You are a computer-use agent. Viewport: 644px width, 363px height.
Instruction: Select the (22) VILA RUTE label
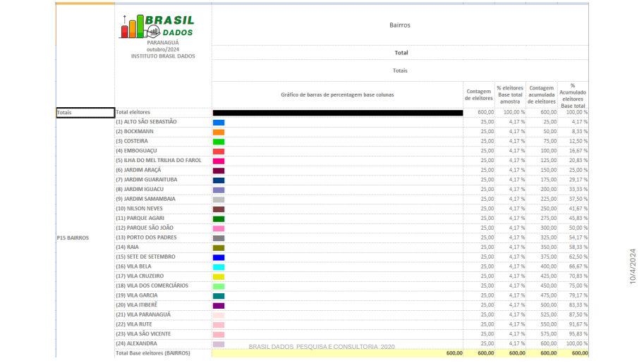pyautogui.click(x=133, y=324)
